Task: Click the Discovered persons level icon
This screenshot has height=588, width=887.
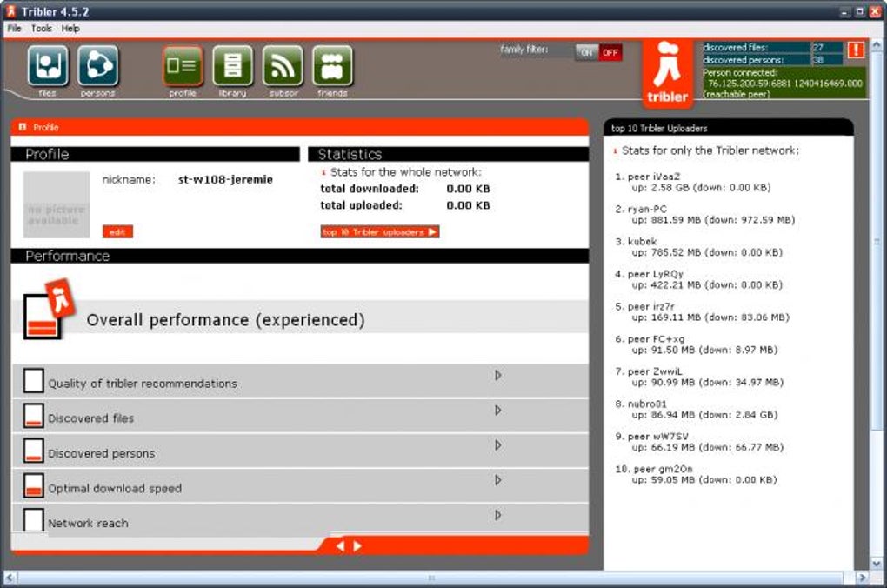Action: pyautogui.click(x=33, y=451)
